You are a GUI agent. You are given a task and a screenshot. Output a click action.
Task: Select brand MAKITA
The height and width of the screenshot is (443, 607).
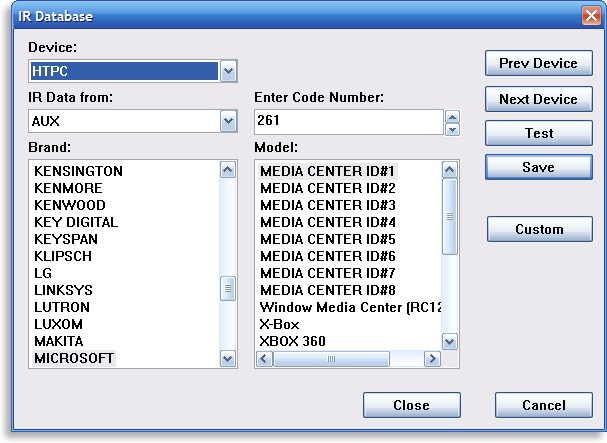(59, 341)
